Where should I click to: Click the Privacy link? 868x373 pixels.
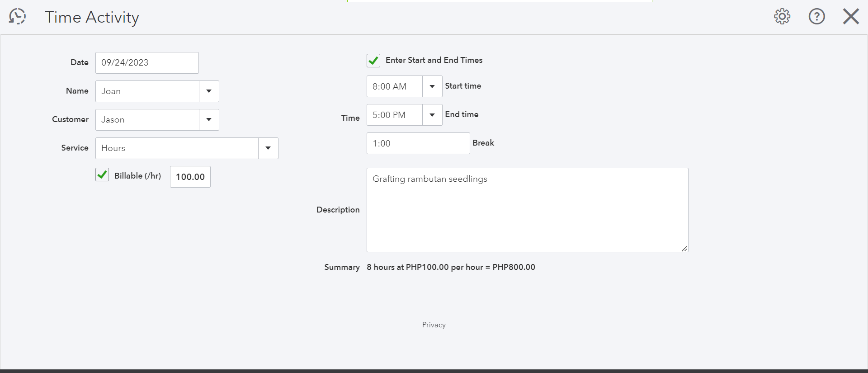tap(434, 325)
